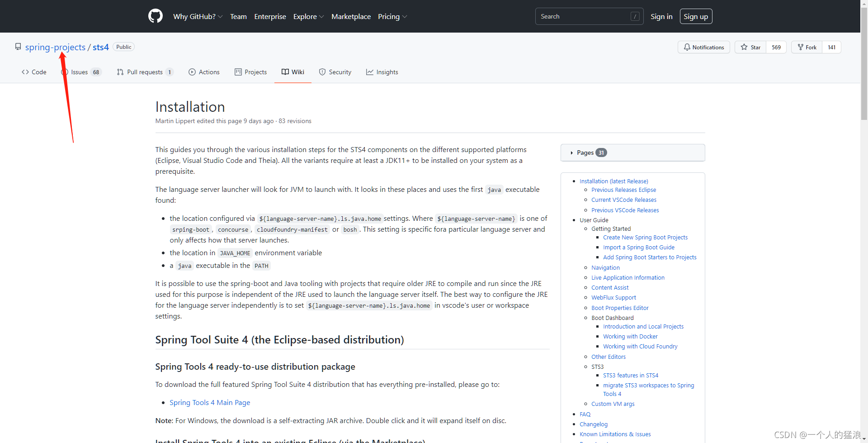Open Working with Cloud Foundry link

pos(640,347)
